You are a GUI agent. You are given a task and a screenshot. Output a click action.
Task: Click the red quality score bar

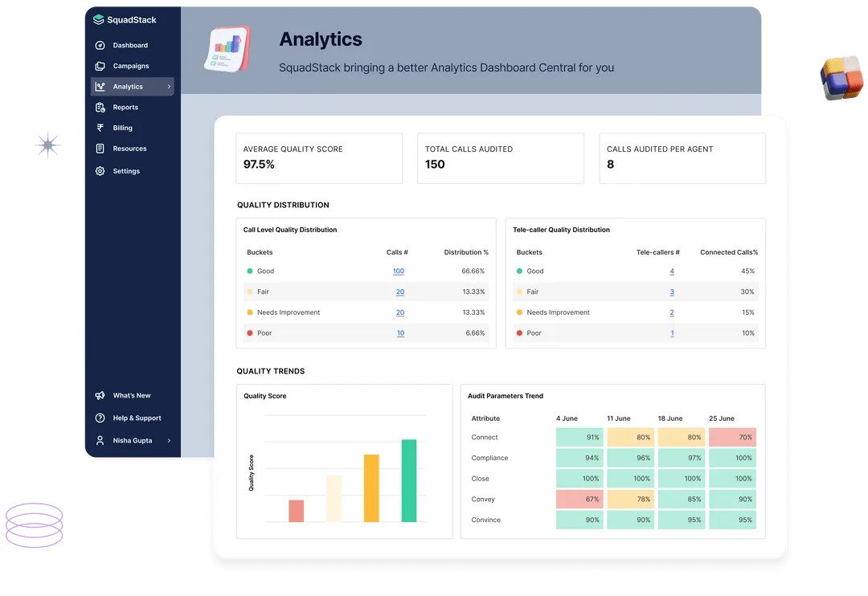[296, 511]
